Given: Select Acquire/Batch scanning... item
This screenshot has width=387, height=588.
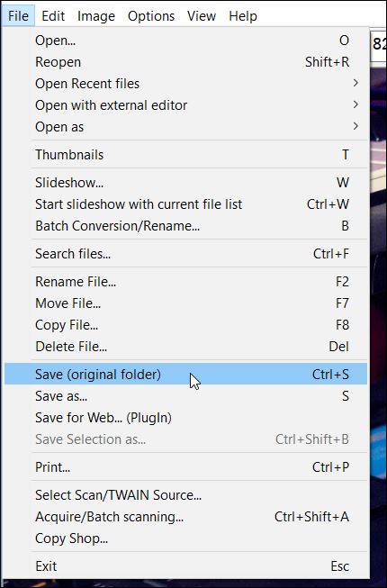Looking at the screenshot, I should tap(185, 516).
